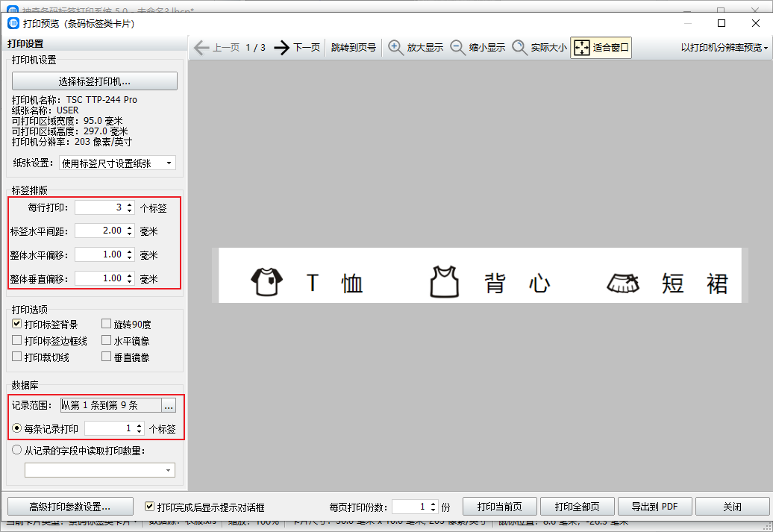The image size is (773, 532).
Task: Select the 从记录的字段中读取打印数量 radio button
Action: [17, 450]
